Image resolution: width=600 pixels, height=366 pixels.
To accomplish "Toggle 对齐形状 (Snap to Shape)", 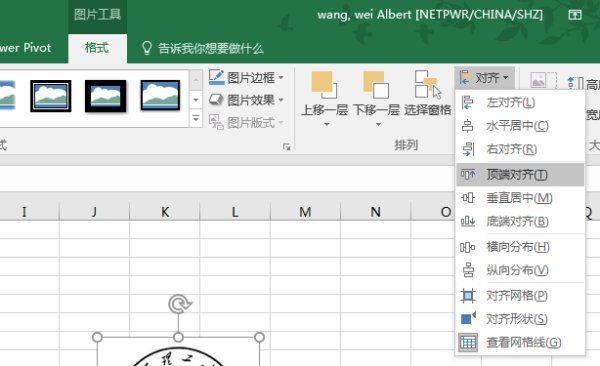I will pos(520,319).
